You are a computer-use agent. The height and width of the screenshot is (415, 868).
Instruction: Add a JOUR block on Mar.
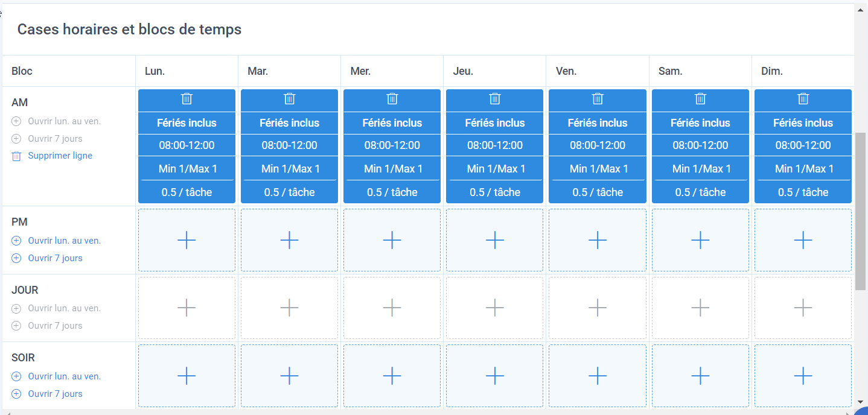pyautogui.click(x=289, y=308)
